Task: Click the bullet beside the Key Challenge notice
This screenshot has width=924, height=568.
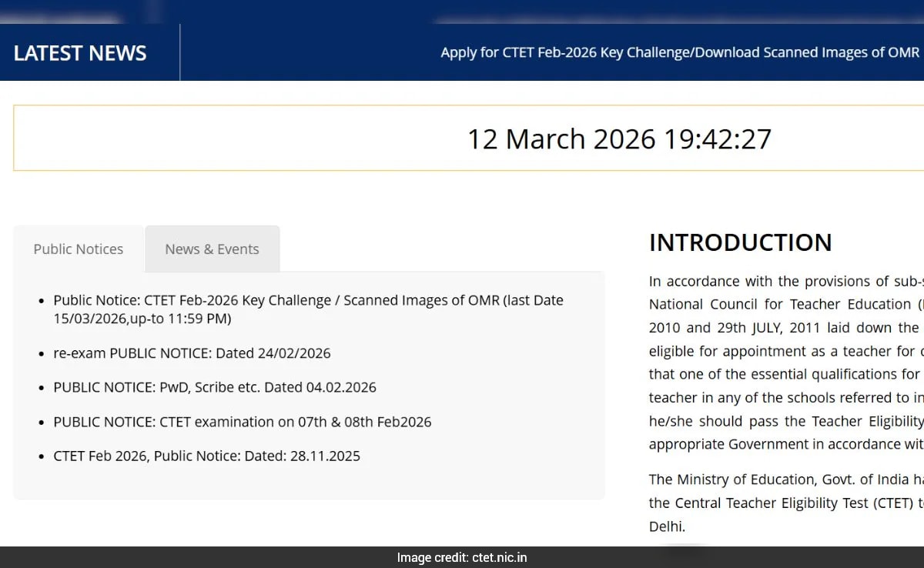Action: coord(42,300)
